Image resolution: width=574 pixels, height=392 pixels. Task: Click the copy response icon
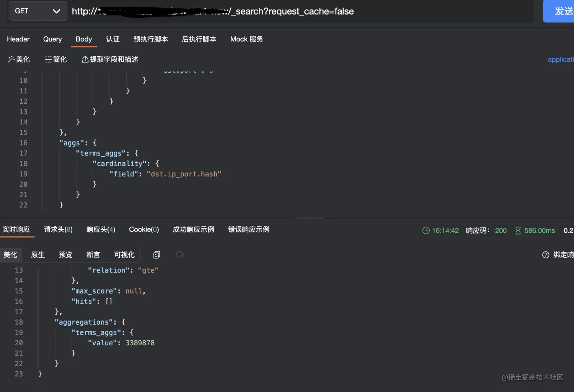tap(157, 255)
